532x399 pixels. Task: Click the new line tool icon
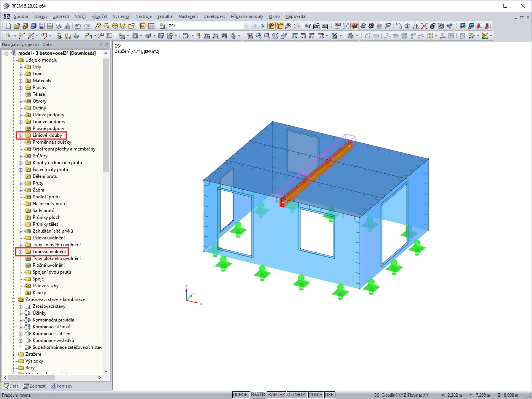[x=21, y=36]
